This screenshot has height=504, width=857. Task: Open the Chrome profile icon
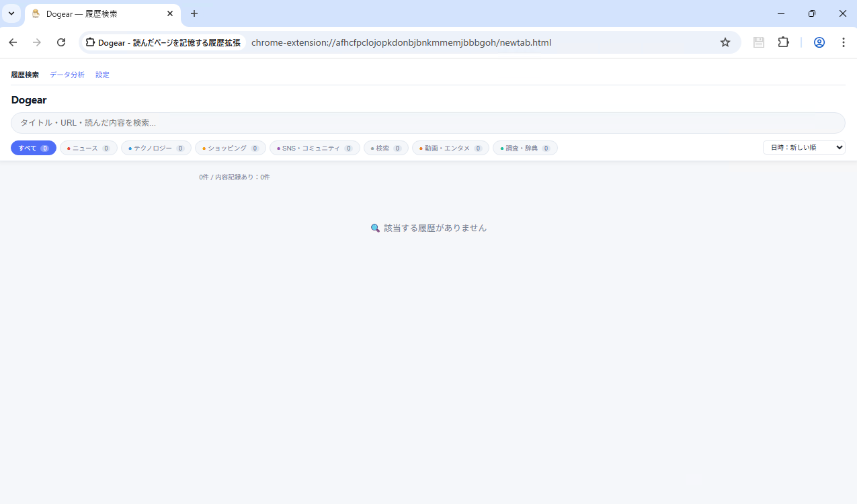819,42
